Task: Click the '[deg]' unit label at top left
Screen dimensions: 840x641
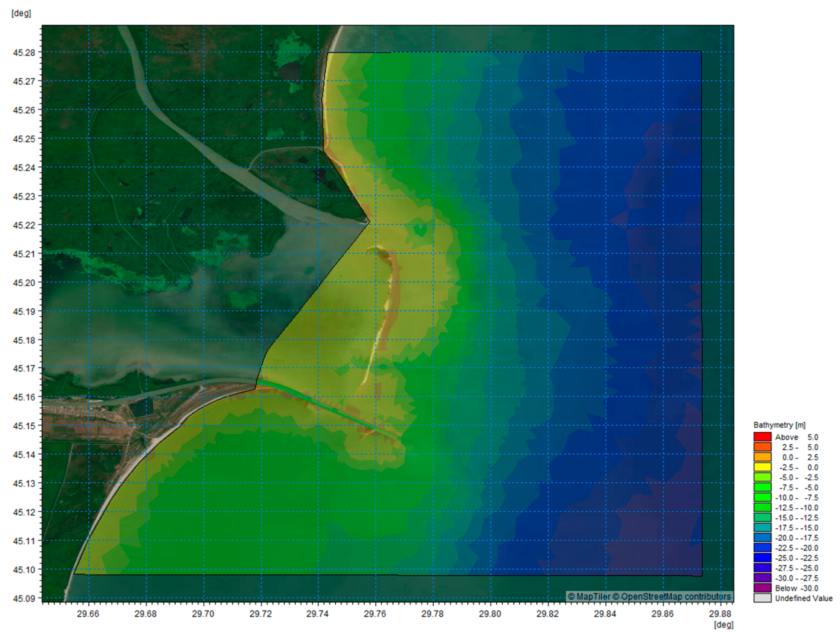Action: pyautogui.click(x=21, y=13)
